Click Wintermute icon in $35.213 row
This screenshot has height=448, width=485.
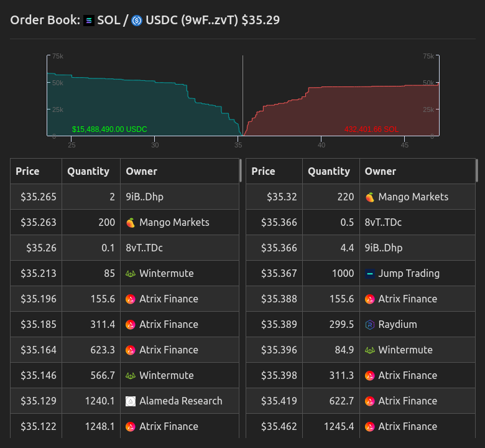click(x=131, y=274)
